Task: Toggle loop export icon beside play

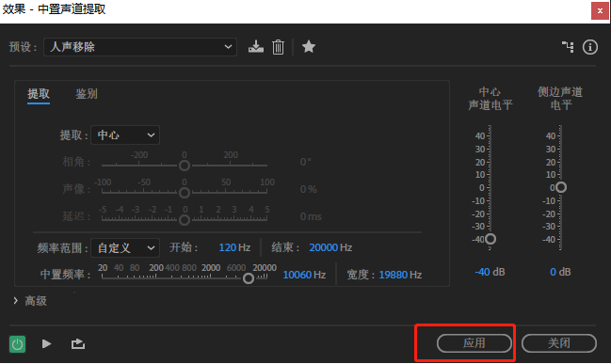Action: tap(78, 343)
